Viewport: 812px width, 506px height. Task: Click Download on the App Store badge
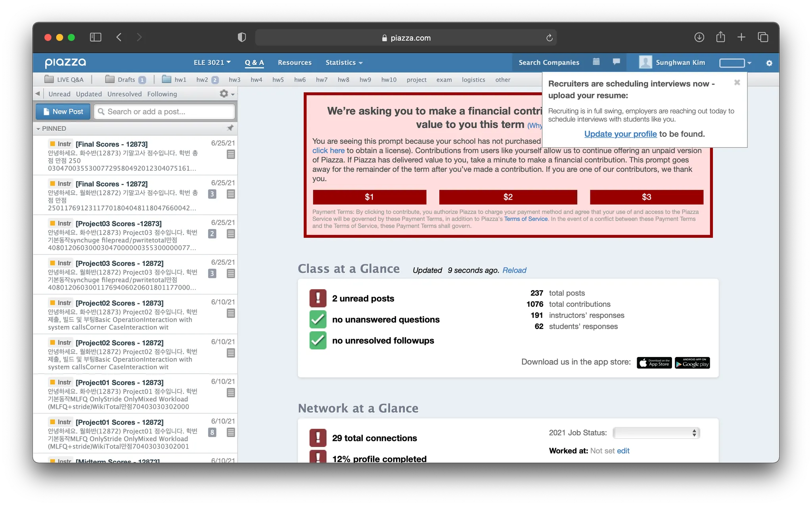(x=654, y=363)
